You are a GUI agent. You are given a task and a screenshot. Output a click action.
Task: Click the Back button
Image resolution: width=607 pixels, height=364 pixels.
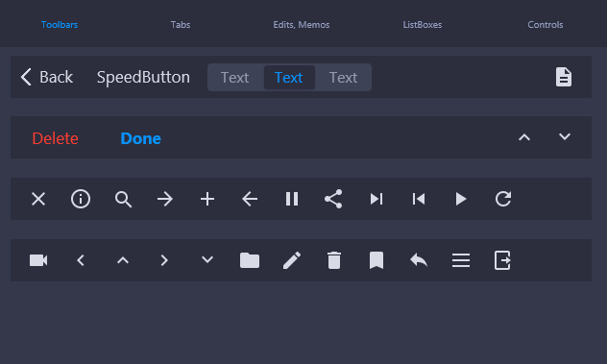pyautogui.click(x=47, y=77)
